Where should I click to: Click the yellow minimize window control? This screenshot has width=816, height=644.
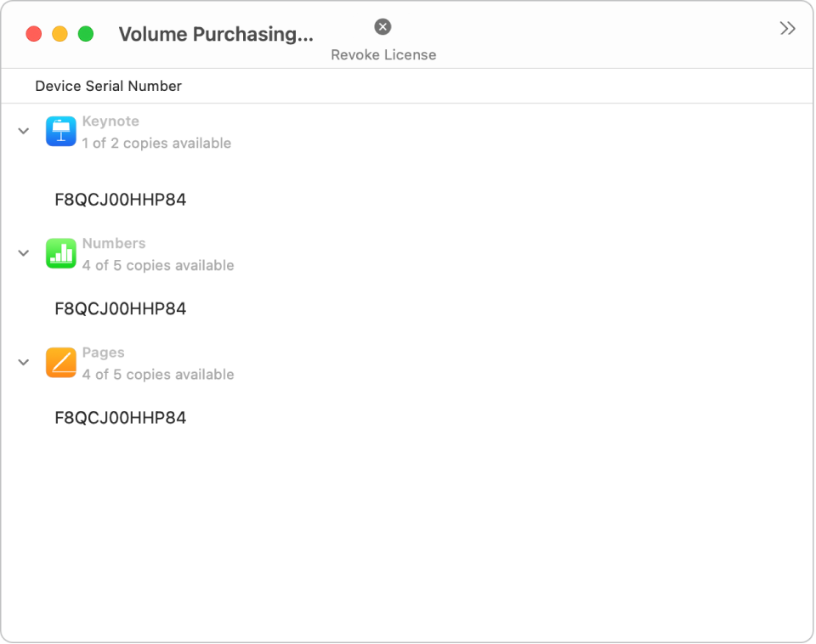(x=59, y=33)
